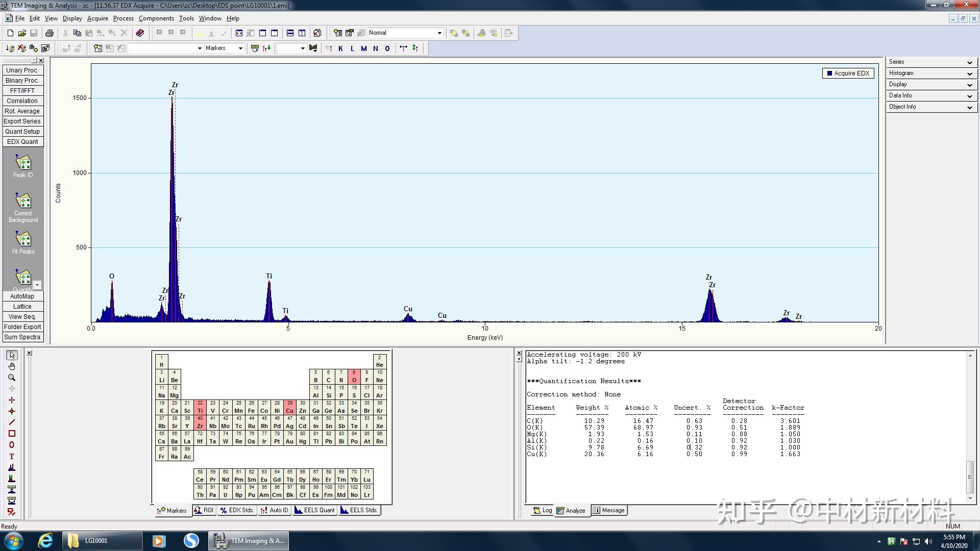Toggle K-line markers in toolbar
The width and height of the screenshot is (980, 551).
[340, 48]
